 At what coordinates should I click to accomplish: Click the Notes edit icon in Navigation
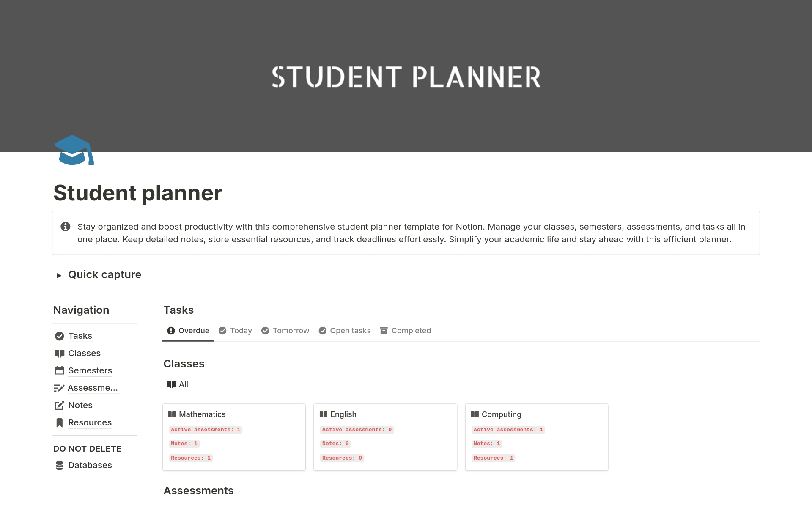coord(60,406)
